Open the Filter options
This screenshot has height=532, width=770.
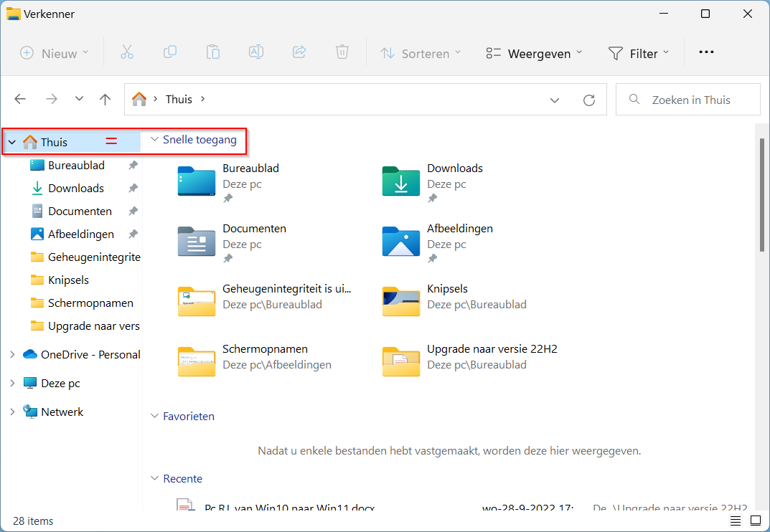pyautogui.click(x=638, y=53)
